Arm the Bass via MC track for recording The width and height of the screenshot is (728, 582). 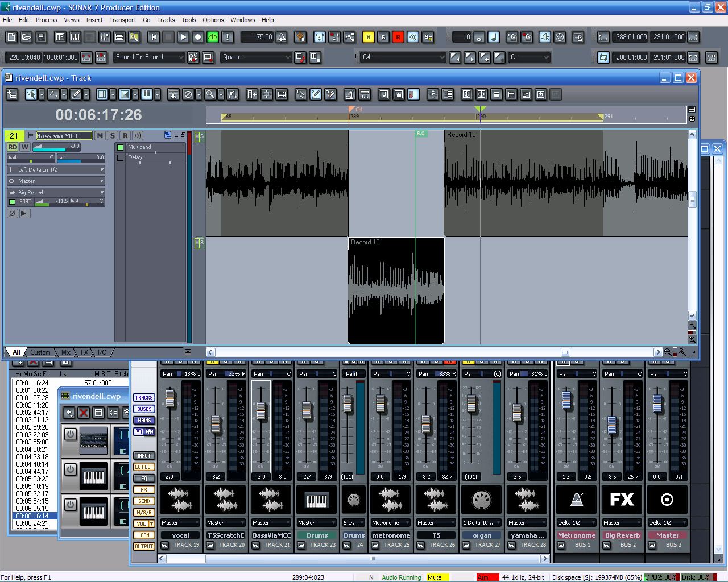pos(125,136)
